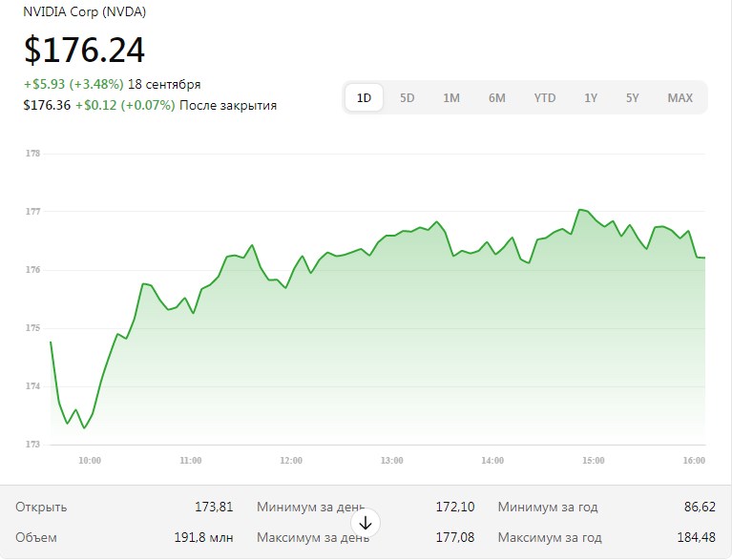732x560 pixels.
Task: Switch chart to the 1M range
Action: pyautogui.click(x=451, y=98)
